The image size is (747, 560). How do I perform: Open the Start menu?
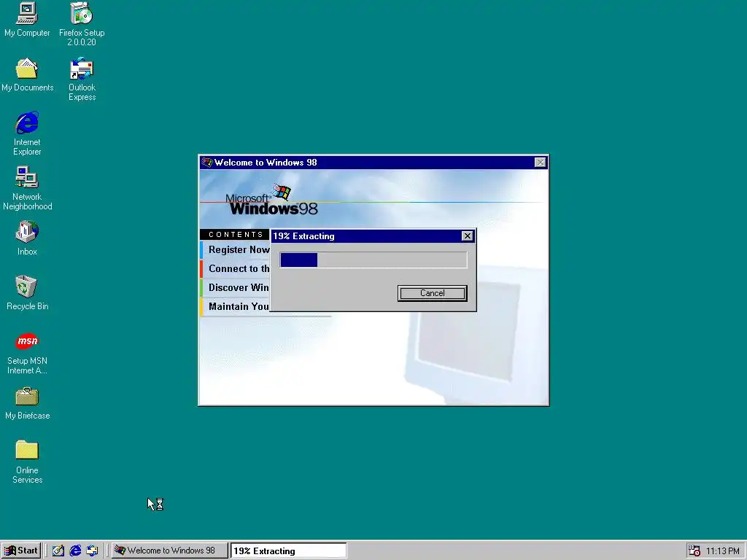coord(21,551)
